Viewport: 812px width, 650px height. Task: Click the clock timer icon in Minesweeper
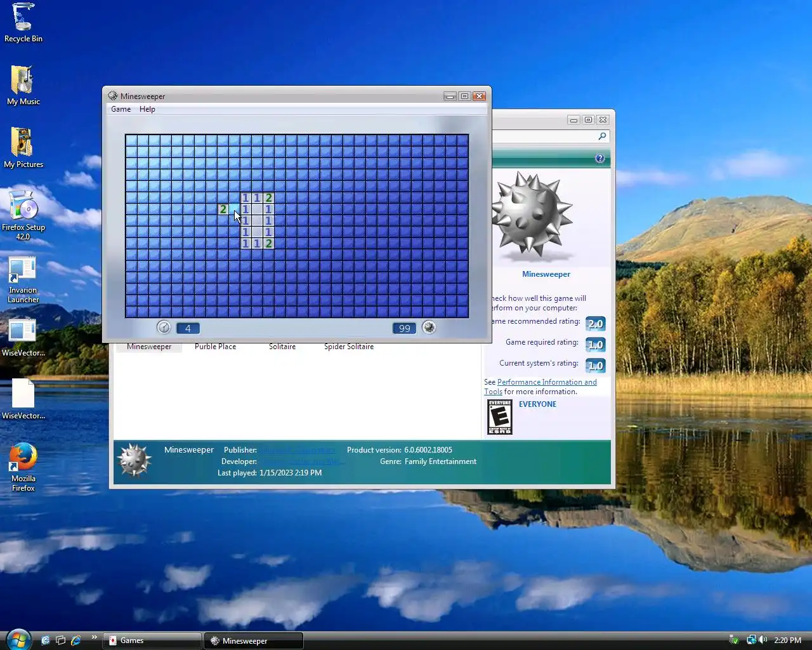(164, 328)
